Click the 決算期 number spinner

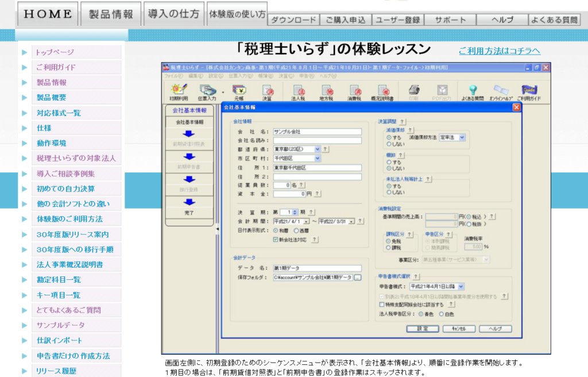click(x=295, y=212)
